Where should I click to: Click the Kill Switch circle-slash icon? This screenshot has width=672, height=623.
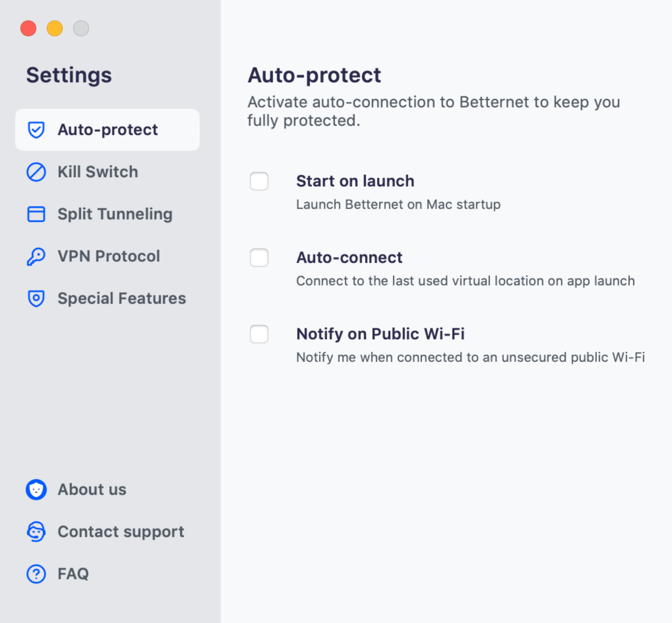36,172
